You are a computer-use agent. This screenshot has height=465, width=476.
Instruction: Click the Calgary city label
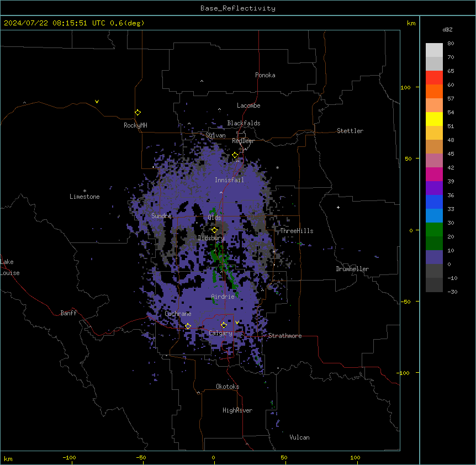tap(221, 333)
